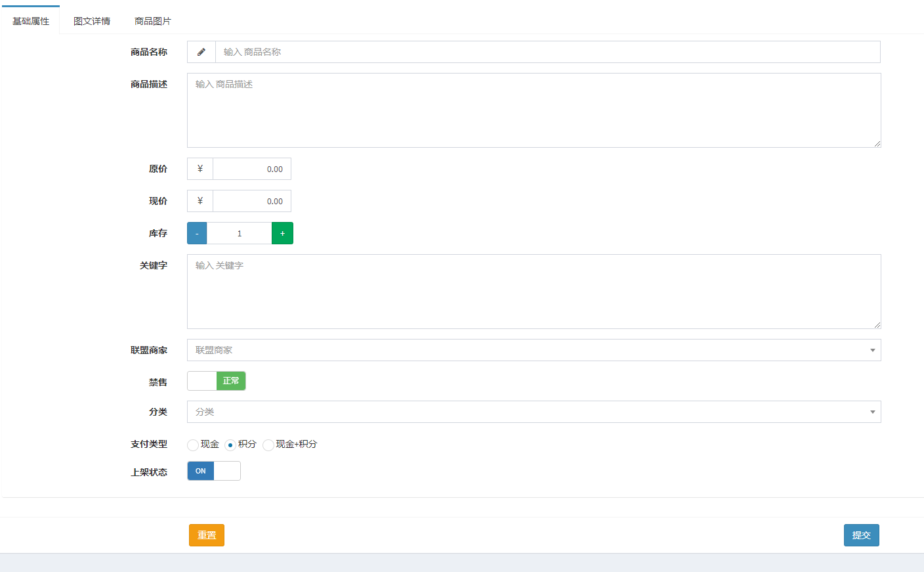
Task: Click the ¥ symbol before the 原价 field
Action: pos(199,169)
